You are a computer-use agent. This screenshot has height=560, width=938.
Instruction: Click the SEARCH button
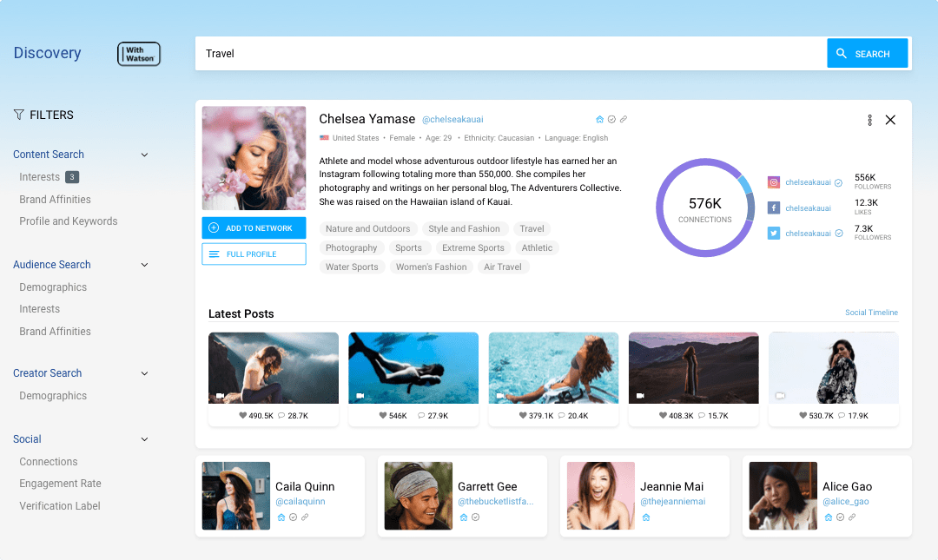click(x=868, y=53)
